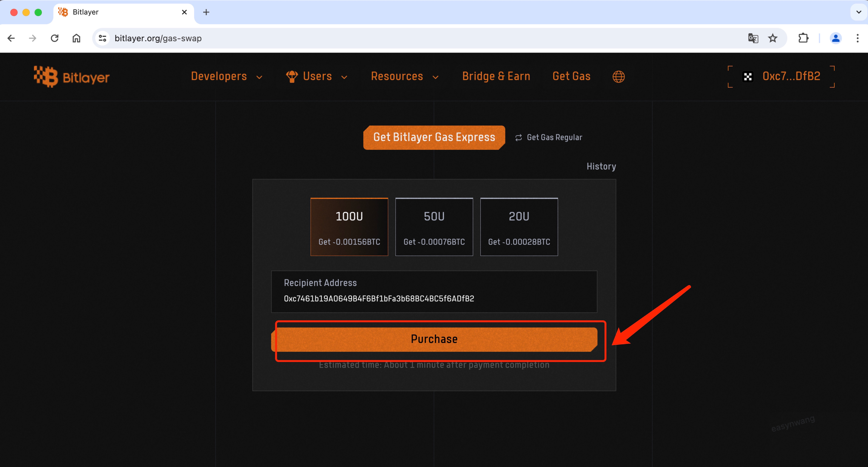The width and height of the screenshot is (868, 467).
Task: Open Bridge & Earn page
Action: 496,76
